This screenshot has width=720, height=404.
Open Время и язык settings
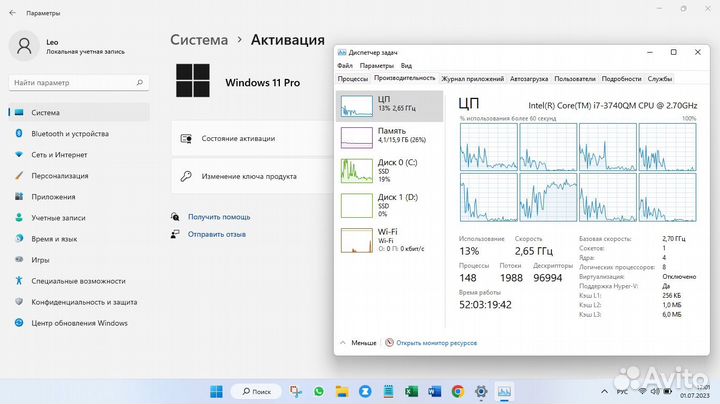(x=79, y=239)
